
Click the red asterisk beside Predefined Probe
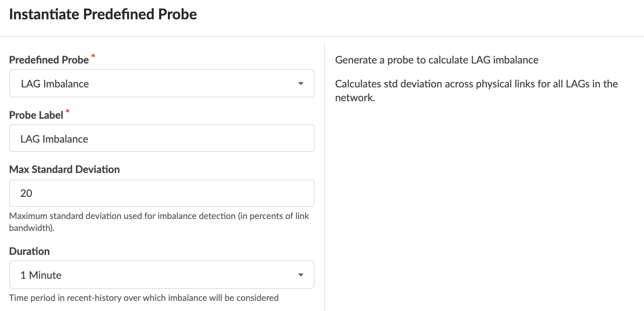coord(93,56)
